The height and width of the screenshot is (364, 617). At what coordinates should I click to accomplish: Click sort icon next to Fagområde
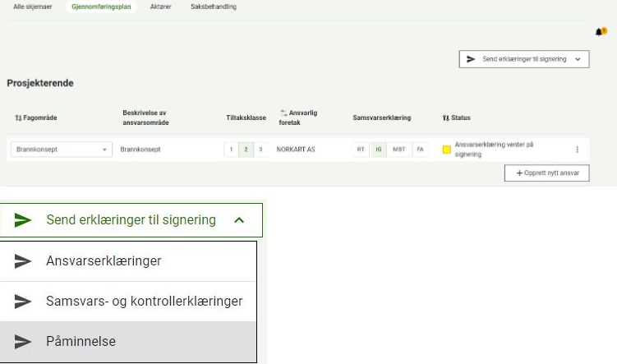tap(17, 118)
